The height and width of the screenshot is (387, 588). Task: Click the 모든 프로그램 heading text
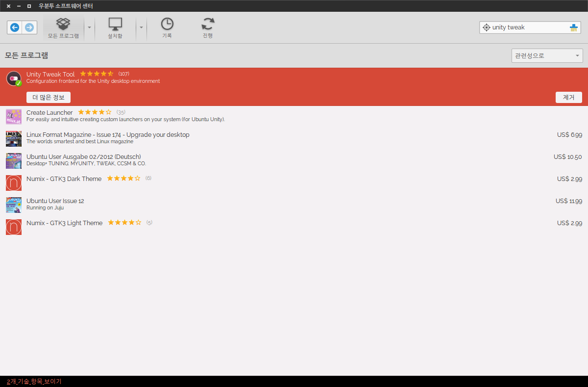(26, 55)
